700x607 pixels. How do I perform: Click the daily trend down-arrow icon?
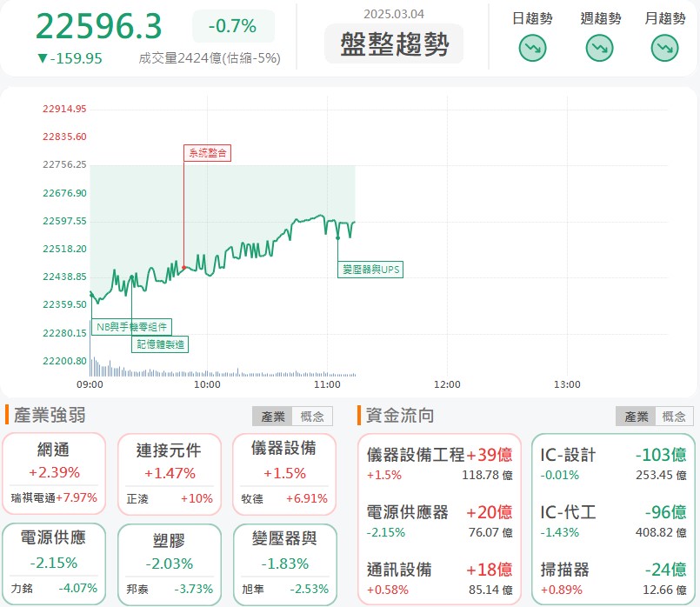(532, 48)
